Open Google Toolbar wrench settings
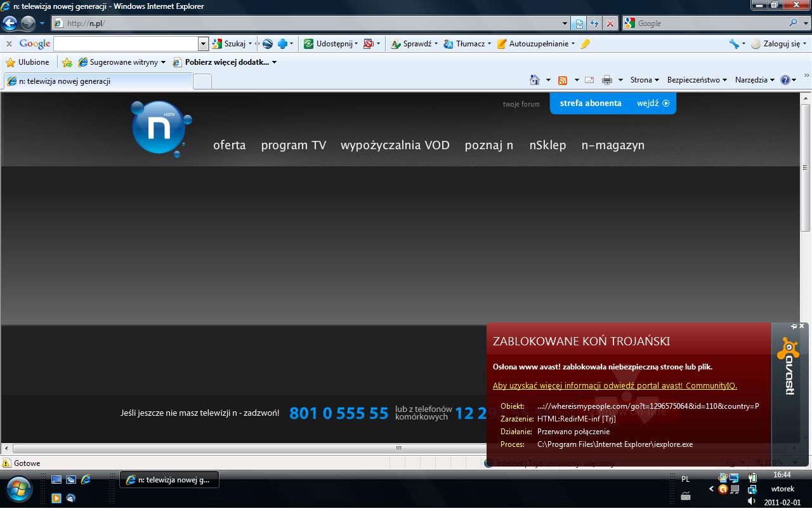The width and height of the screenshot is (812, 511). 735,44
